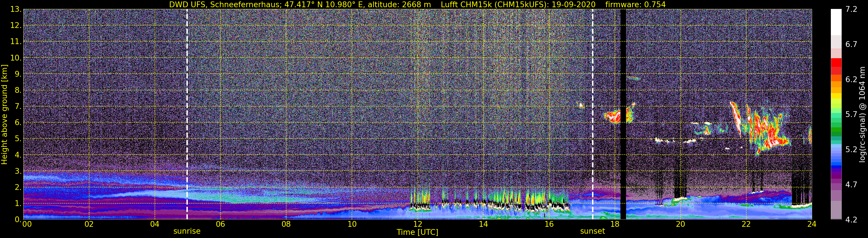Click the colorbar tick label 6.2
The image size is (868, 238).
coord(851,80)
